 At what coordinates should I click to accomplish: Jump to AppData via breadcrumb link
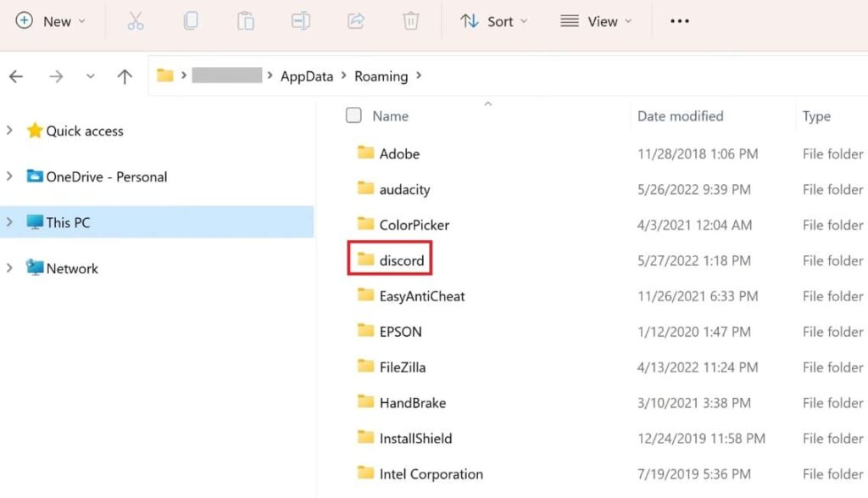[306, 76]
